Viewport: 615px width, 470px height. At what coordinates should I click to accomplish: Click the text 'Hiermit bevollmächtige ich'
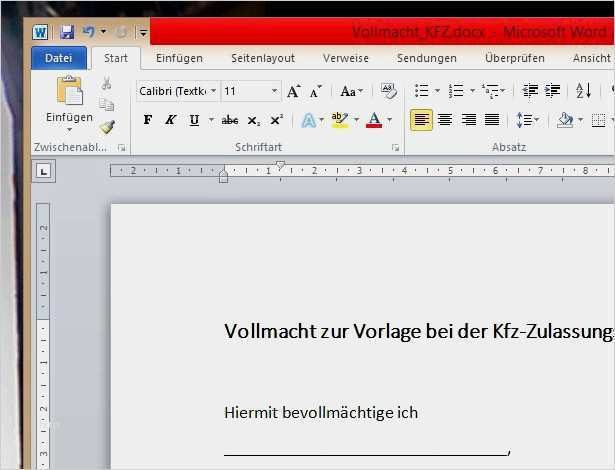321,413
